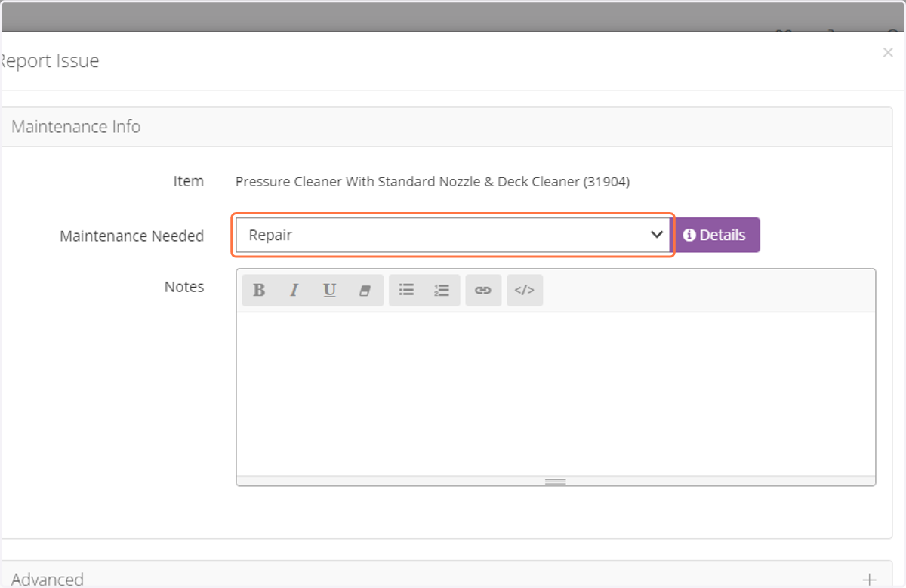
Task: Insert a bulleted list in Notes
Action: (x=407, y=291)
